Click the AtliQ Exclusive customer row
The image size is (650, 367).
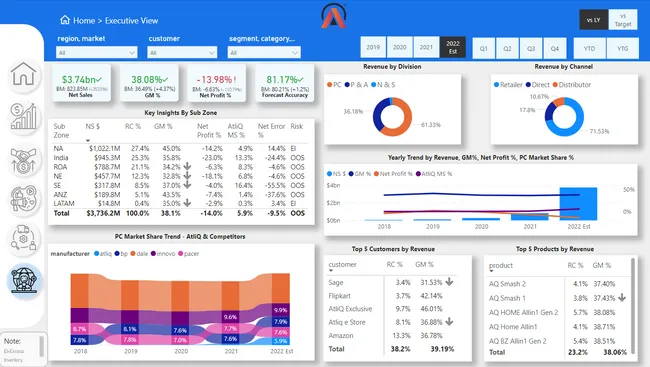(x=391, y=309)
